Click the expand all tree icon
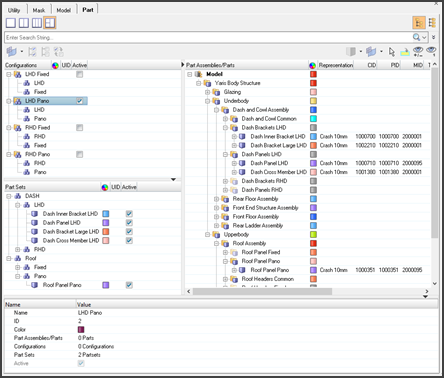Viewport: 444px width, 378px height. [32, 52]
